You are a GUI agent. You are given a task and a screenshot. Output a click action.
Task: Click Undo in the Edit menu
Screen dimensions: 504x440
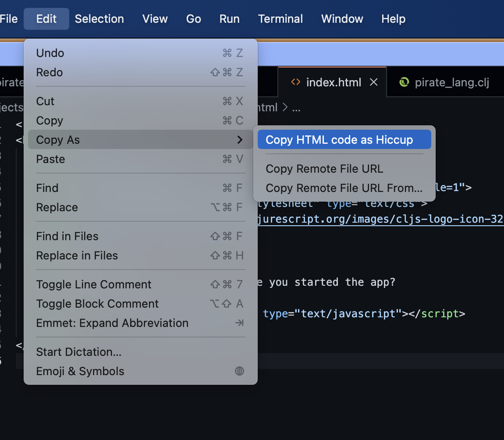(x=50, y=53)
